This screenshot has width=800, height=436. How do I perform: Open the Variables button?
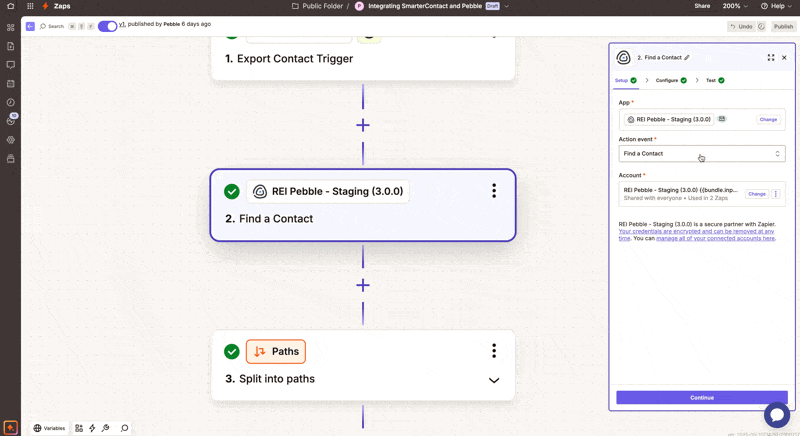click(49, 428)
